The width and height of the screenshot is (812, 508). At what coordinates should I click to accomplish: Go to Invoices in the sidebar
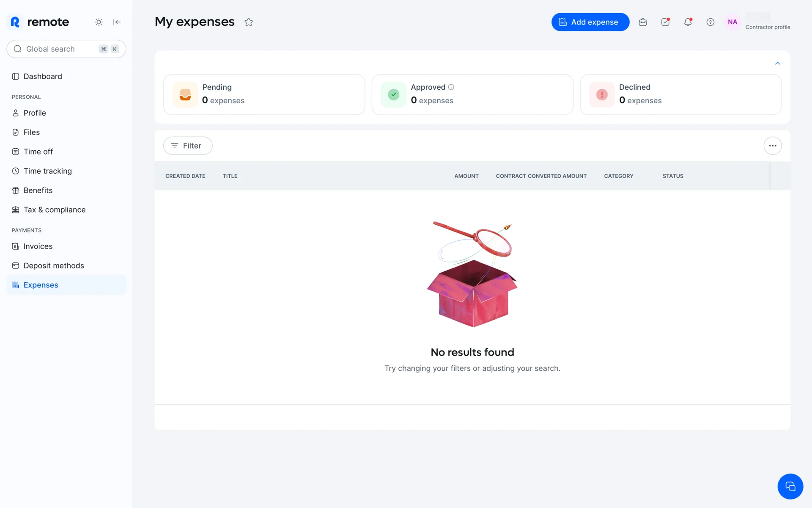38,246
